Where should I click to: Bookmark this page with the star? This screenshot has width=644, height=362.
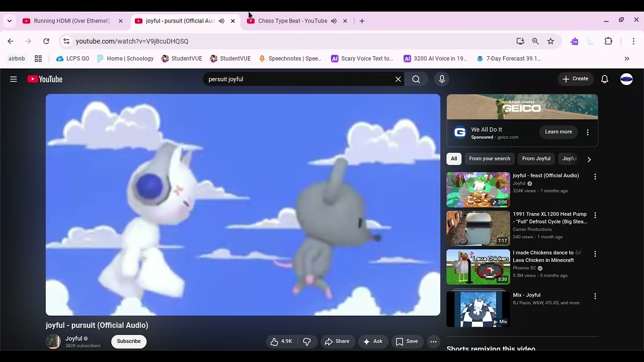point(550,41)
